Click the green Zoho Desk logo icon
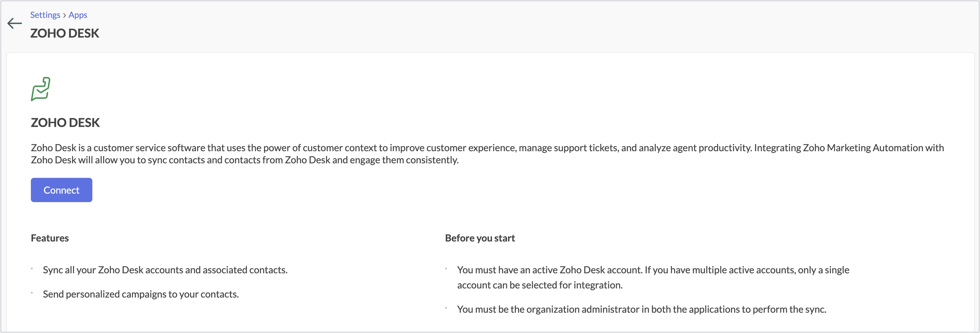Viewport: 980px width, 333px height. (x=41, y=89)
